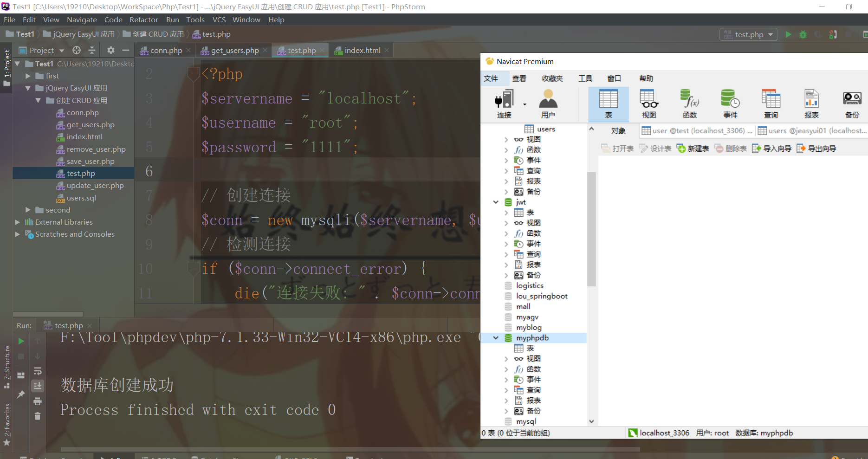Image resolution: width=868 pixels, height=459 pixels.
Task: Open the 文件 (File) menu in Navicat
Action: (x=491, y=78)
